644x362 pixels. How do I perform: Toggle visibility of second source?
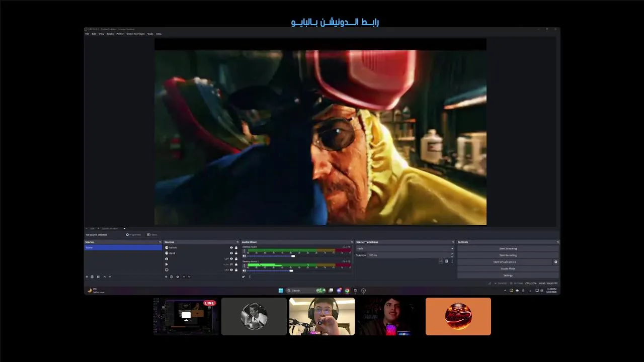click(x=231, y=253)
